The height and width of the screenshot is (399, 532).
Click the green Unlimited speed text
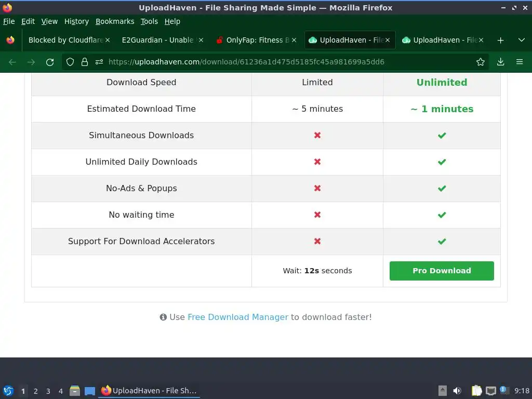point(442,83)
